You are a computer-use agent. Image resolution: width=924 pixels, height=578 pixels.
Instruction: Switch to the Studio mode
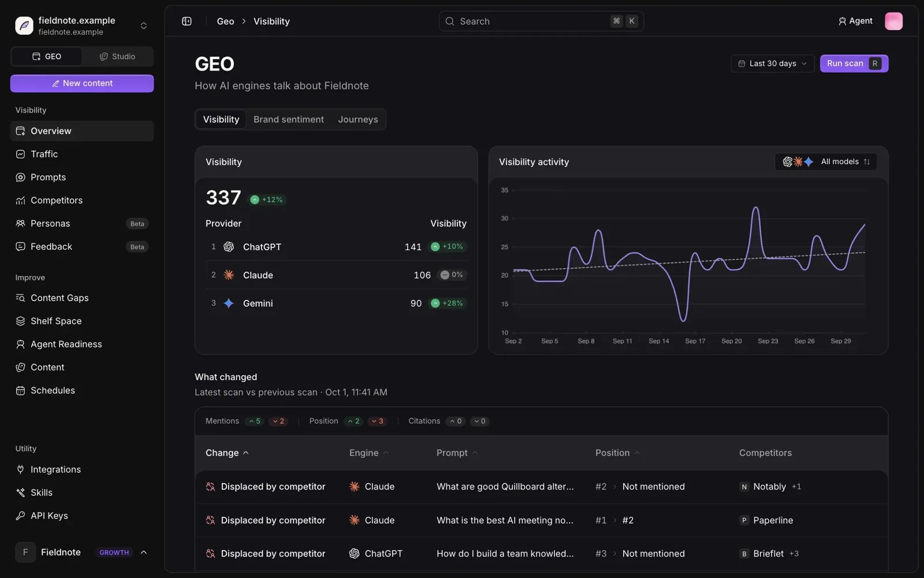(117, 57)
